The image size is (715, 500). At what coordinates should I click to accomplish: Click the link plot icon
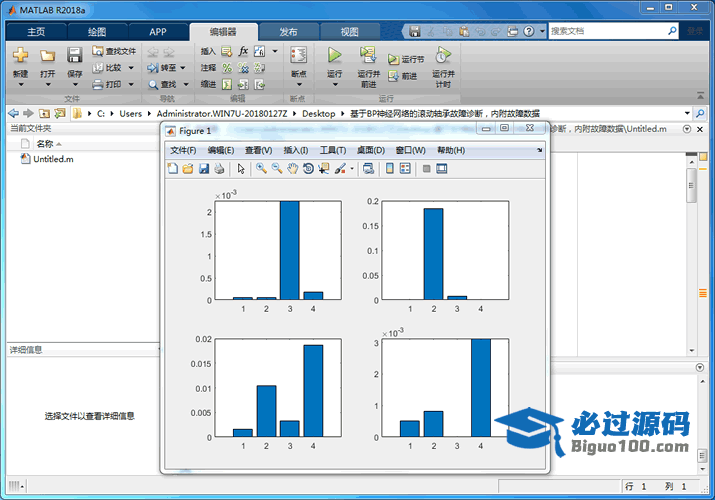[x=368, y=169]
